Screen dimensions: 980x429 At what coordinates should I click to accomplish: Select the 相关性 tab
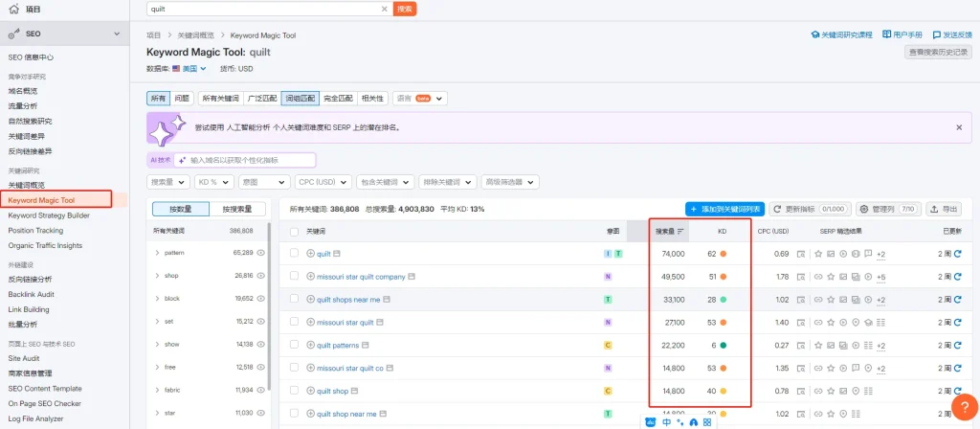pos(372,99)
